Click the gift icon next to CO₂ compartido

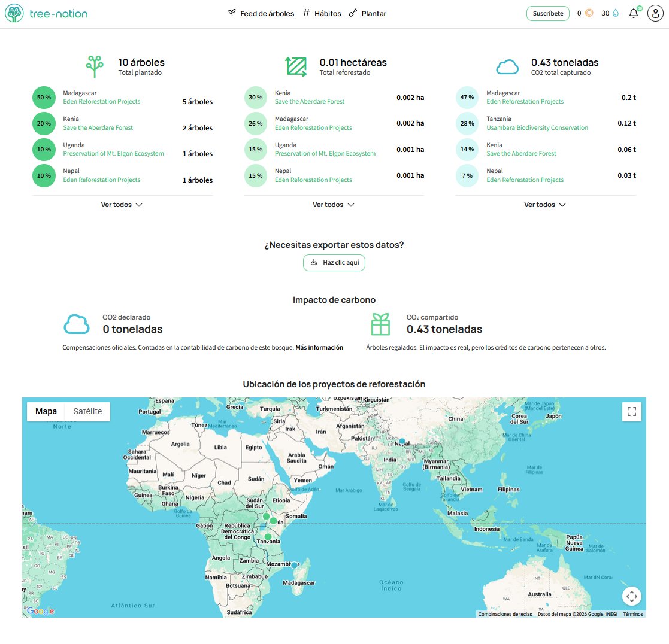380,324
